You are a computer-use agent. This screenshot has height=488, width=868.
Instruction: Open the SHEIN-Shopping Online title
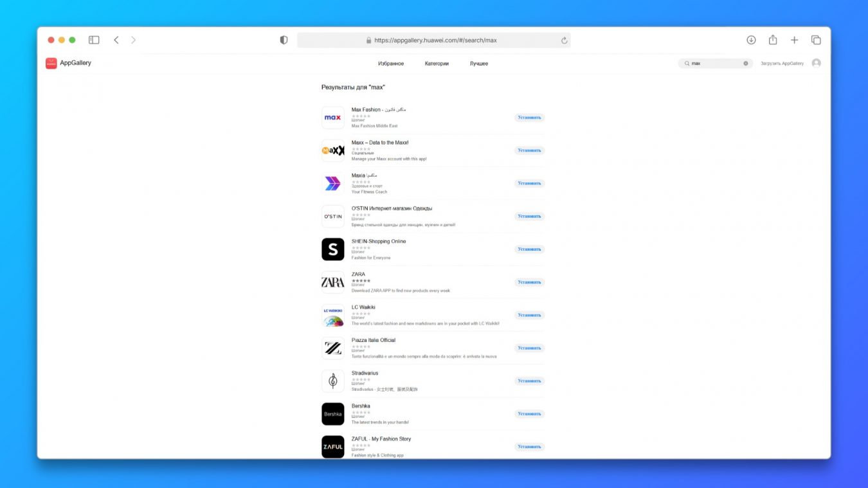click(379, 241)
